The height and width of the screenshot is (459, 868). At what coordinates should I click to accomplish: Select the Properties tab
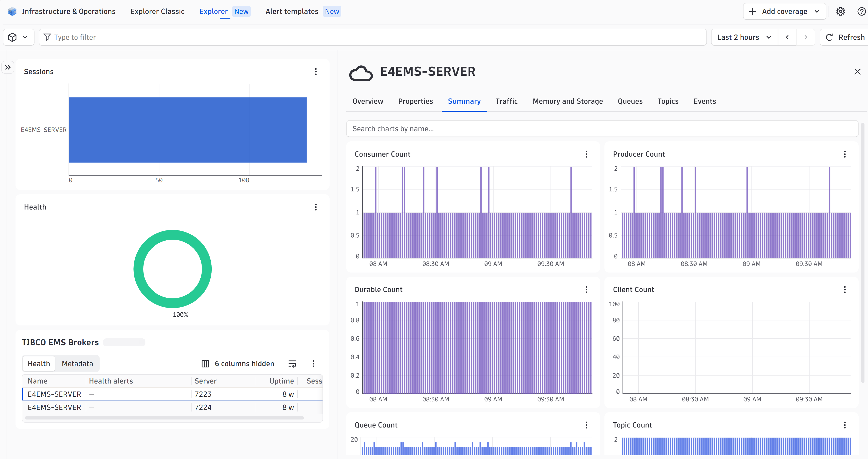coord(416,101)
